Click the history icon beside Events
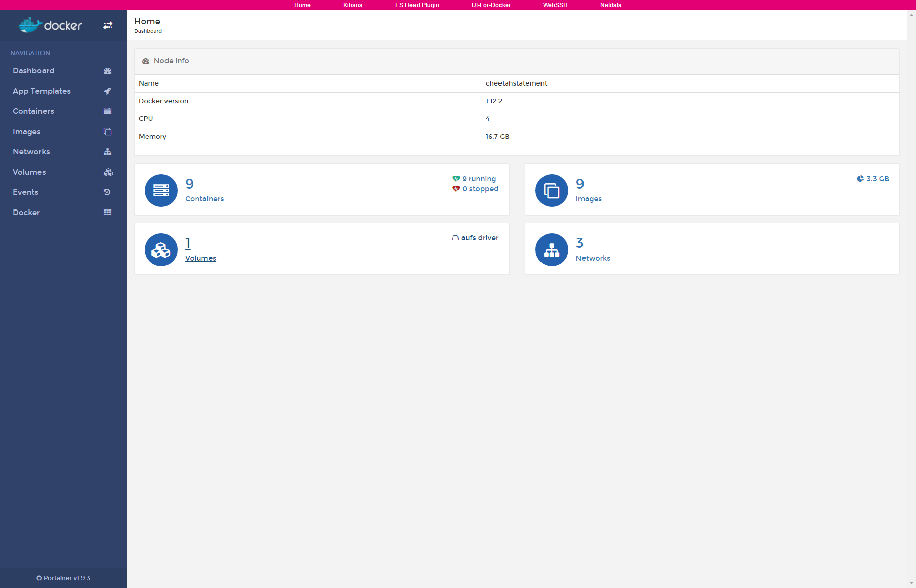 click(x=107, y=192)
